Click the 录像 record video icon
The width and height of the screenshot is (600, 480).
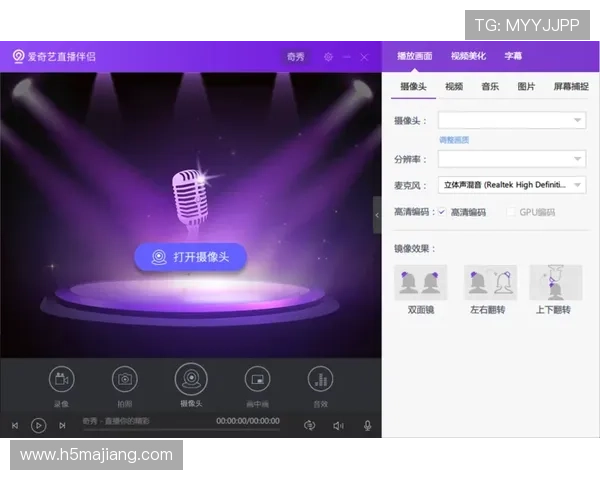(61, 379)
